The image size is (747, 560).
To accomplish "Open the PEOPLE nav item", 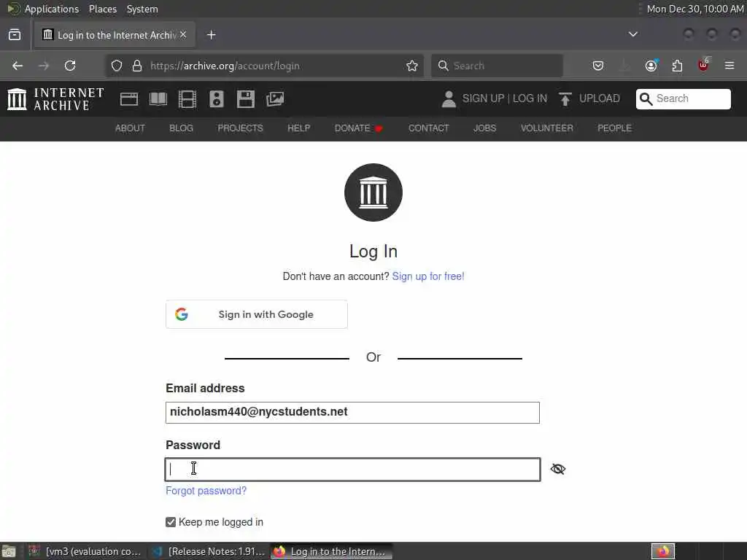I will click(614, 128).
